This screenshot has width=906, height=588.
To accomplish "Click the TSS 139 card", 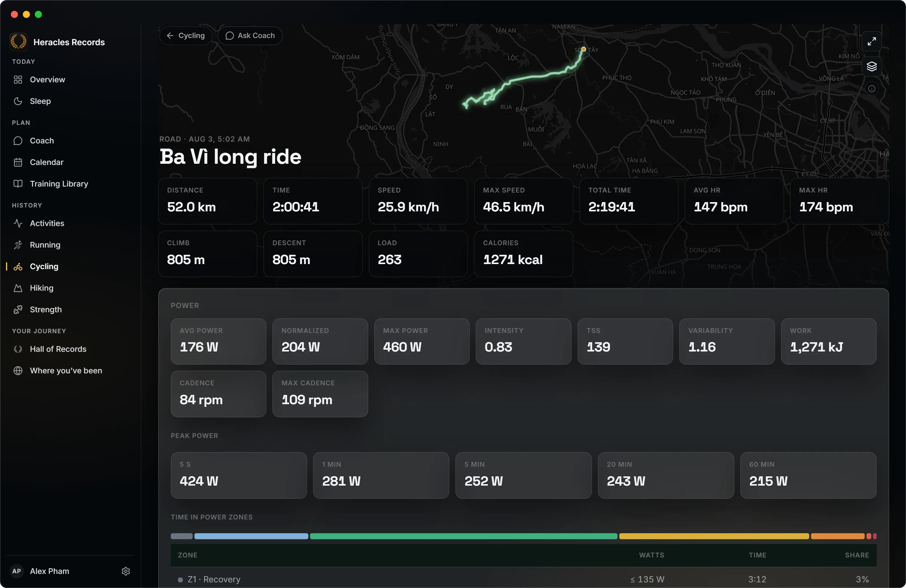I will click(626, 342).
